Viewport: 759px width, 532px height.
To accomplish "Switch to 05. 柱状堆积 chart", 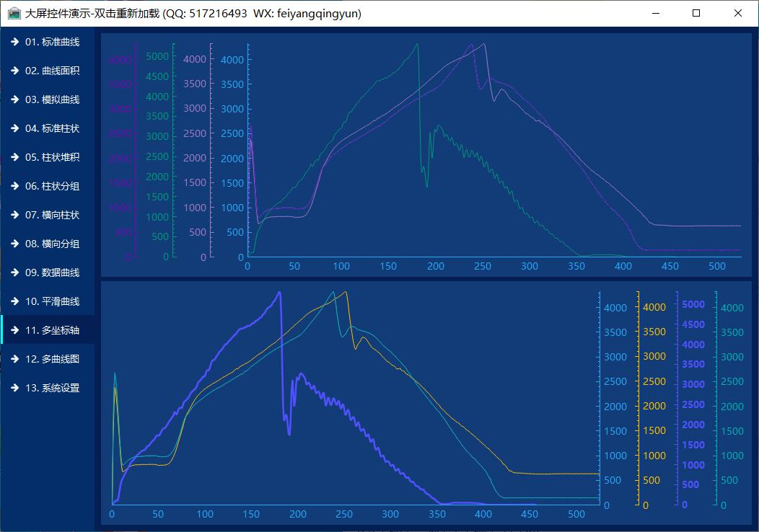I will coord(52,157).
